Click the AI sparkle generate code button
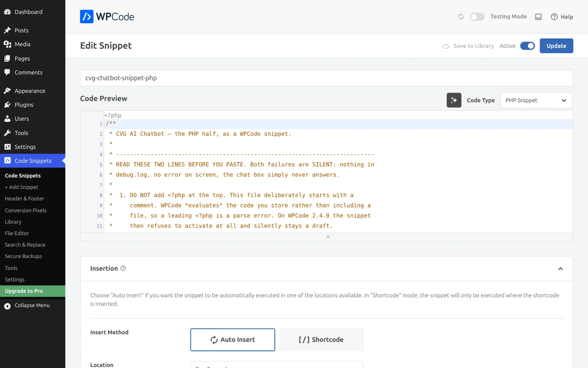This screenshot has width=588, height=368. (454, 100)
